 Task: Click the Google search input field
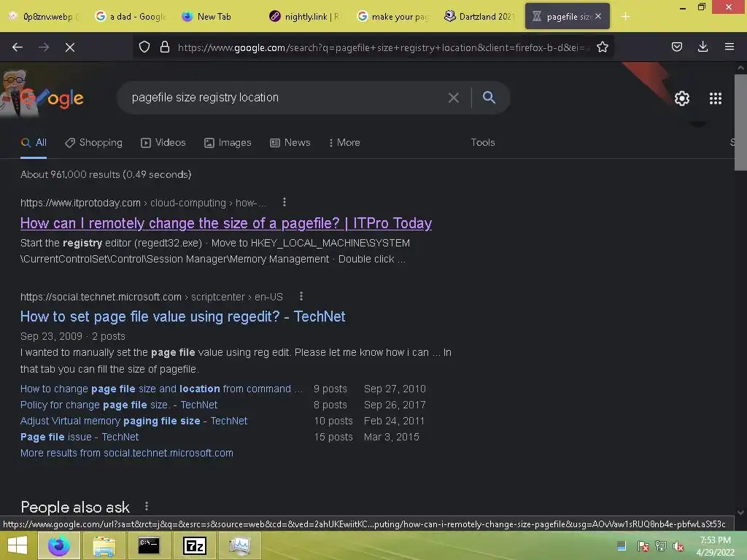pyautogui.click(x=286, y=98)
